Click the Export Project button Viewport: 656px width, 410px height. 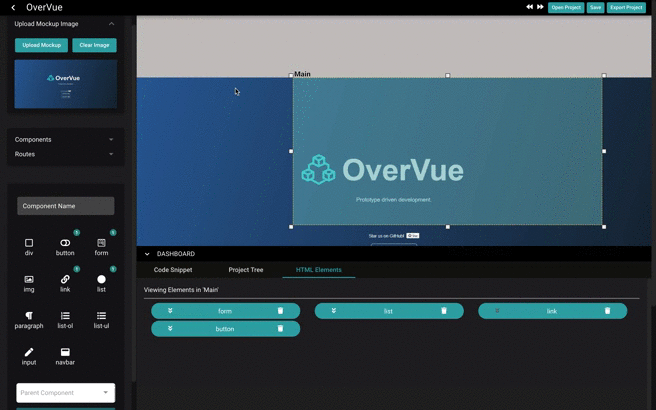tap(626, 8)
